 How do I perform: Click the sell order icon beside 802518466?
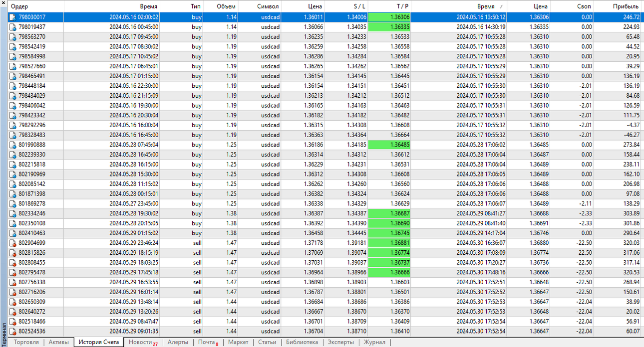point(12,322)
